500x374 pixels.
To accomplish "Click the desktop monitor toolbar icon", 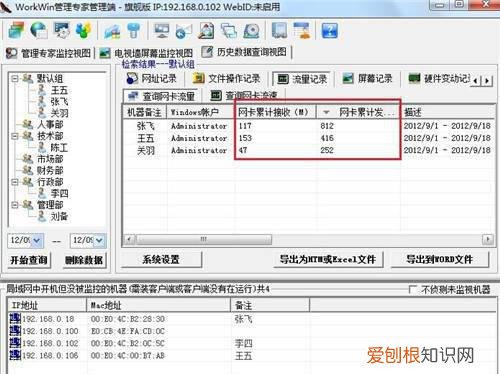I will coord(162,31).
